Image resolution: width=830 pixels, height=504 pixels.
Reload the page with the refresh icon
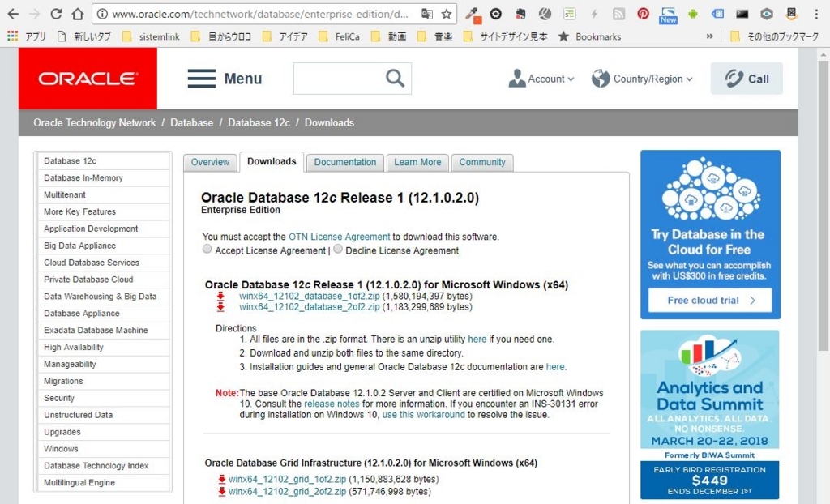[56, 15]
